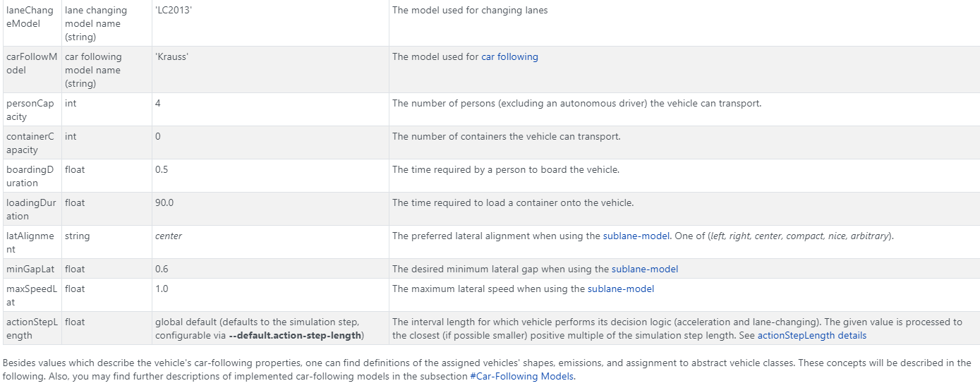
Task: Select the actionStepLength attribute name
Action: tap(30, 329)
